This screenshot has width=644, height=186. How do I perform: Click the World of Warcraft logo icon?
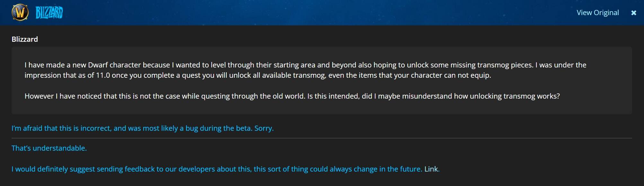click(x=20, y=13)
